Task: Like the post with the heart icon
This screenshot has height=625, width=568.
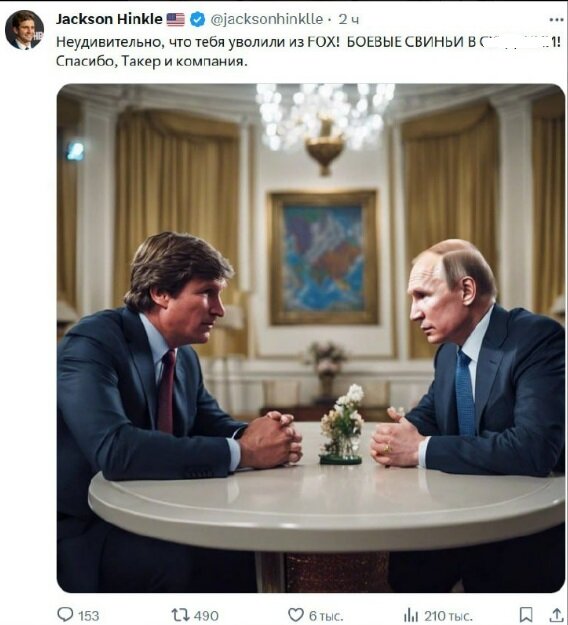Action: [x=295, y=615]
